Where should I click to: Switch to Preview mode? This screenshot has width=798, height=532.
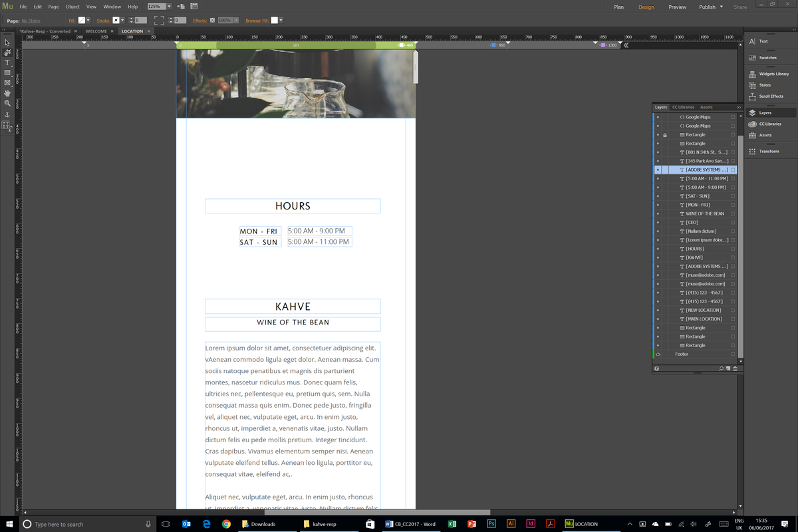(x=677, y=5)
